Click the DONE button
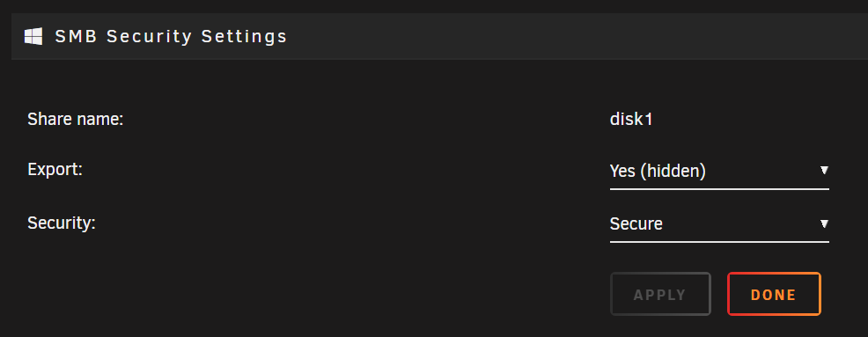This screenshot has height=337, width=868. [773, 295]
